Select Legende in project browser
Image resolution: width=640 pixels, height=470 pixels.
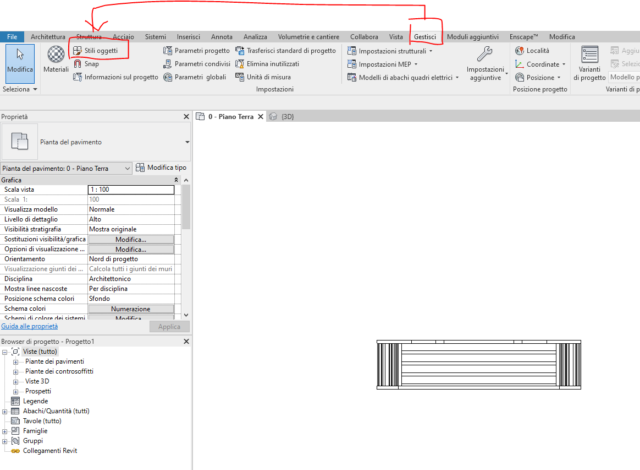pyautogui.click(x=35, y=401)
